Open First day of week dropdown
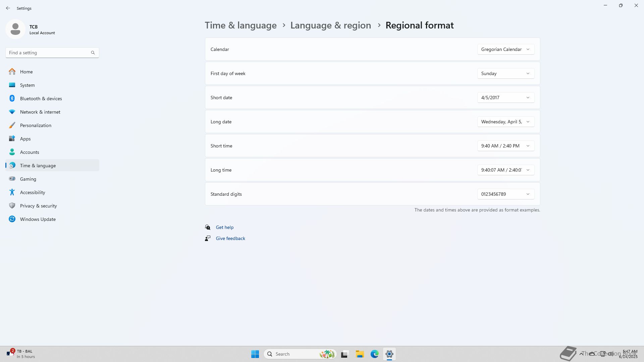644x362 pixels. pos(505,73)
